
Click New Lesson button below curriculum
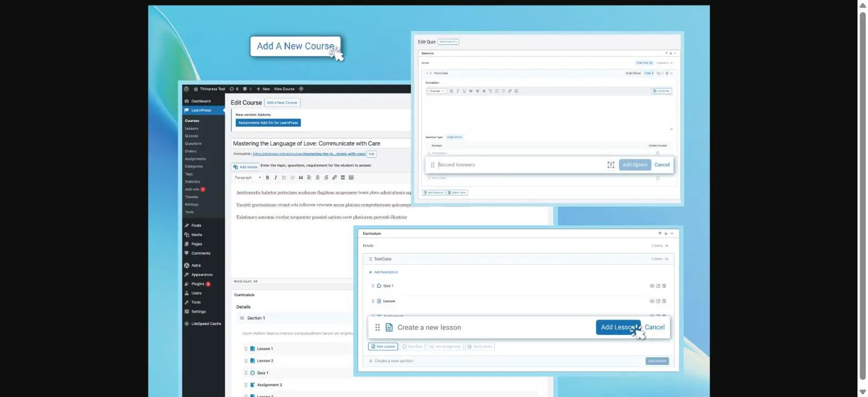383,347
